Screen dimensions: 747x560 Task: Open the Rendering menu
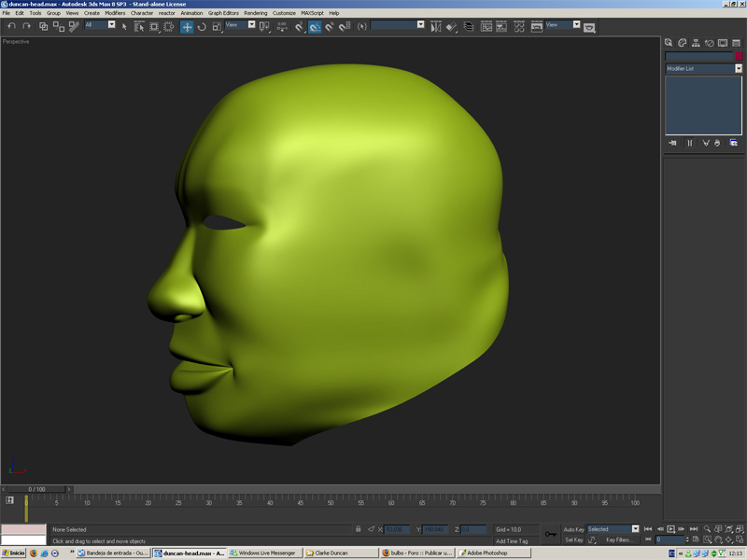pos(255,13)
